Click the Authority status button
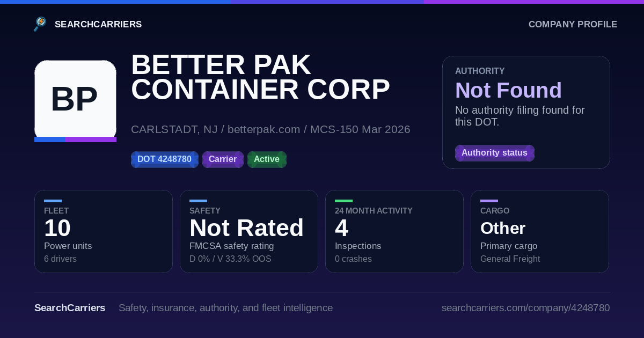644x338 pixels. pos(494,153)
